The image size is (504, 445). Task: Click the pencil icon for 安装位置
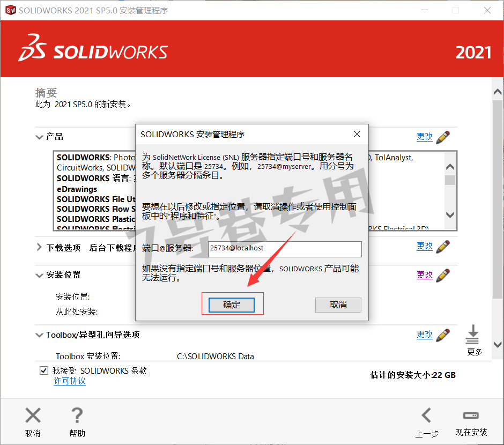click(443, 276)
